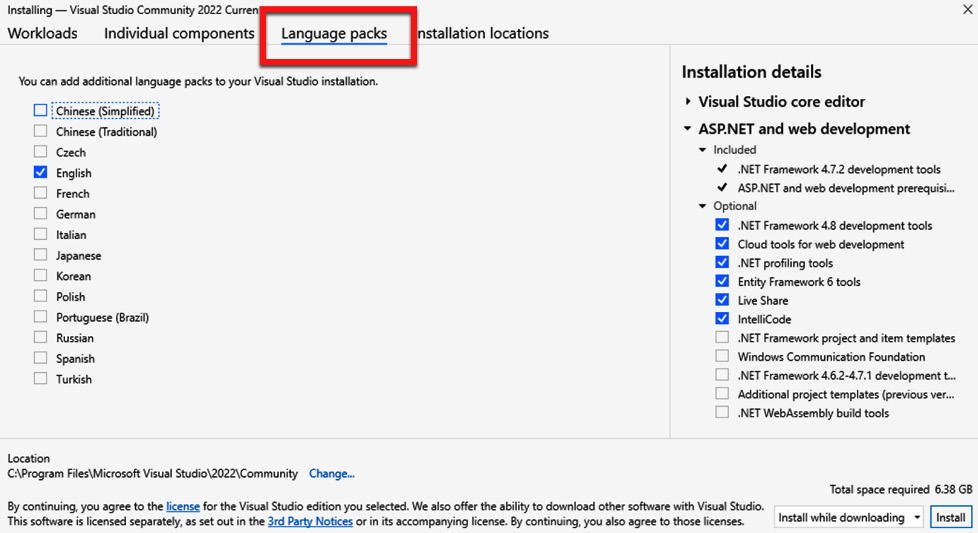
Task: Click the installation path text
Action: point(153,473)
